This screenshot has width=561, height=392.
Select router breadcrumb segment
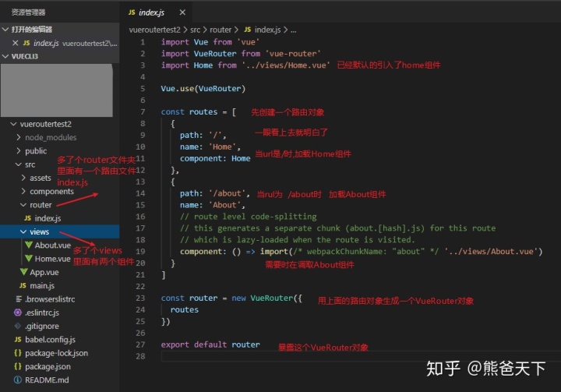pos(221,30)
